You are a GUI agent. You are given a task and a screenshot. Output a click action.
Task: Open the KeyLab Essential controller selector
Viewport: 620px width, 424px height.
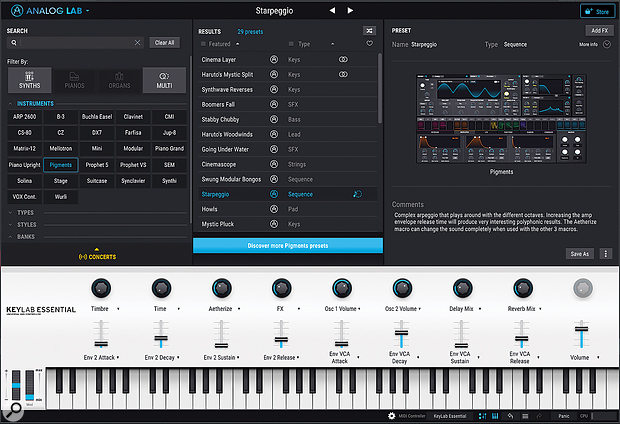(x=450, y=416)
